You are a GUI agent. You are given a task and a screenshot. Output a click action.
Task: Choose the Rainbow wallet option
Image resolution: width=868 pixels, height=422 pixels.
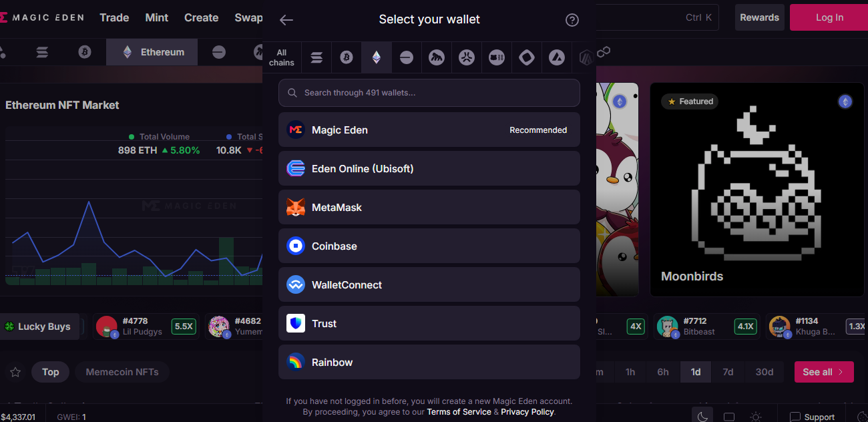(429, 363)
